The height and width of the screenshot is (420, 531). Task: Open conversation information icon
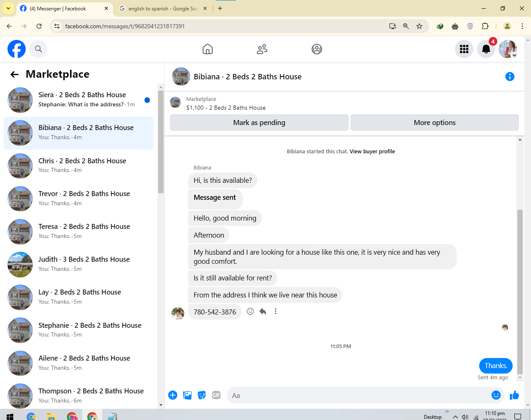click(x=510, y=76)
